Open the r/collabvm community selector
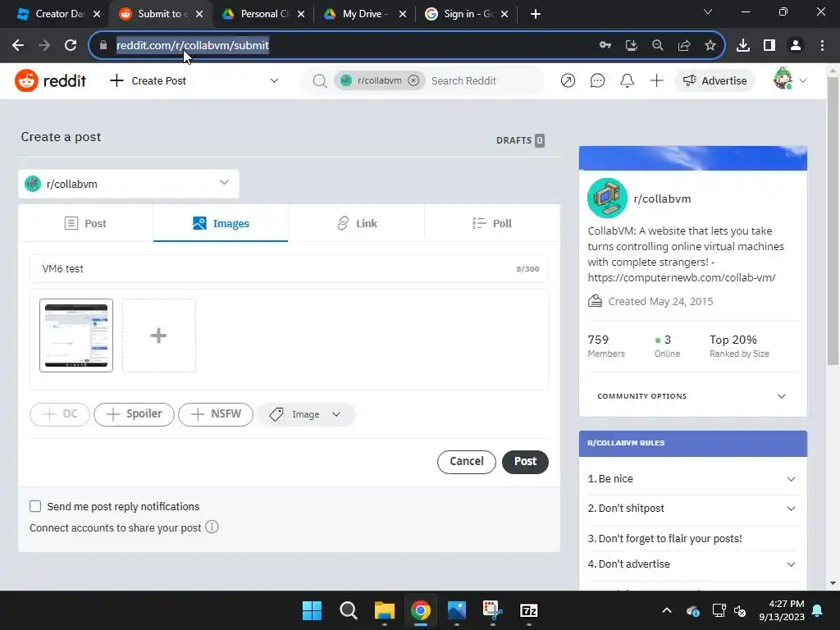Image resolution: width=840 pixels, height=630 pixels. pyautogui.click(x=129, y=184)
